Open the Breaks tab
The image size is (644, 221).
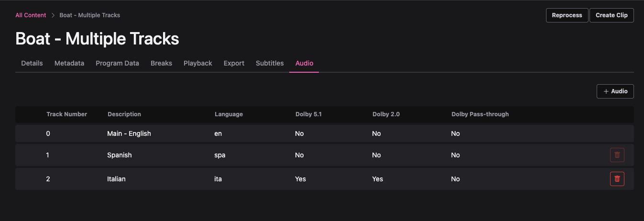click(161, 63)
